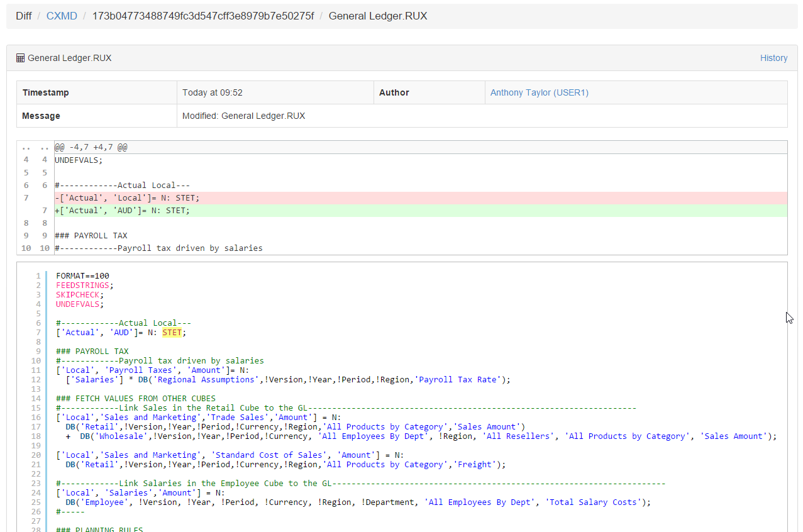Click General Ledger.RUX breadcrumb item
The height and width of the screenshot is (532, 803).
pos(378,16)
